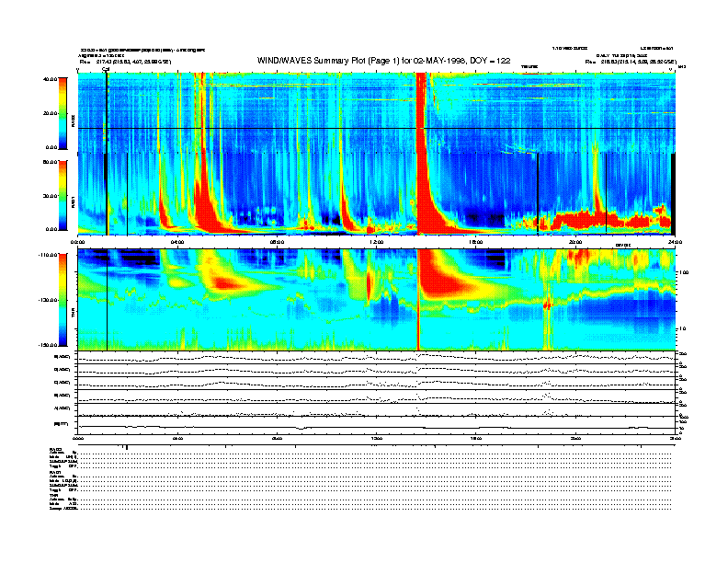Click the RAD2 rainbow color scale bar

[x=63, y=114]
